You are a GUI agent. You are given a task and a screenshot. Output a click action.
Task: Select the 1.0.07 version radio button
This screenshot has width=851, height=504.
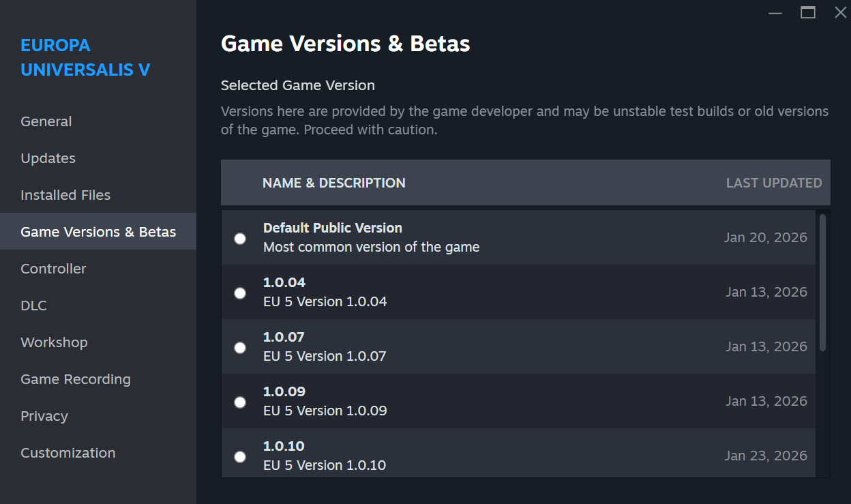(240, 348)
